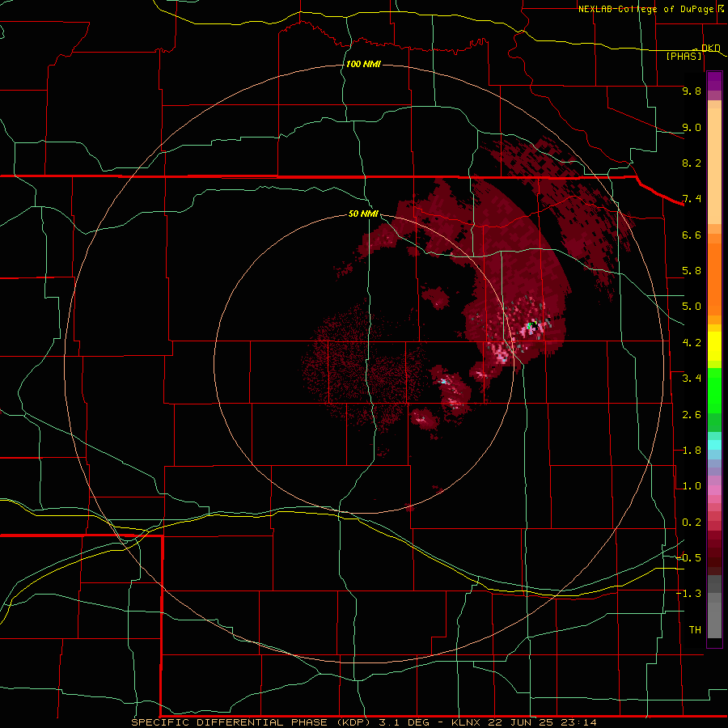Image resolution: width=728 pixels, height=728 pixels.
Task: Click the 8.2 scale value
Action: pos(692,163)
